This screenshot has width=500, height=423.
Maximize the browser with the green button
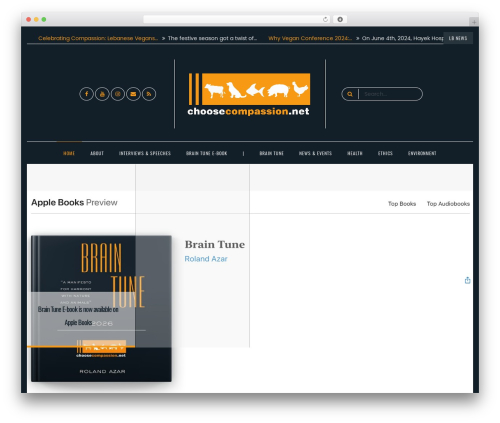[44, 19]
